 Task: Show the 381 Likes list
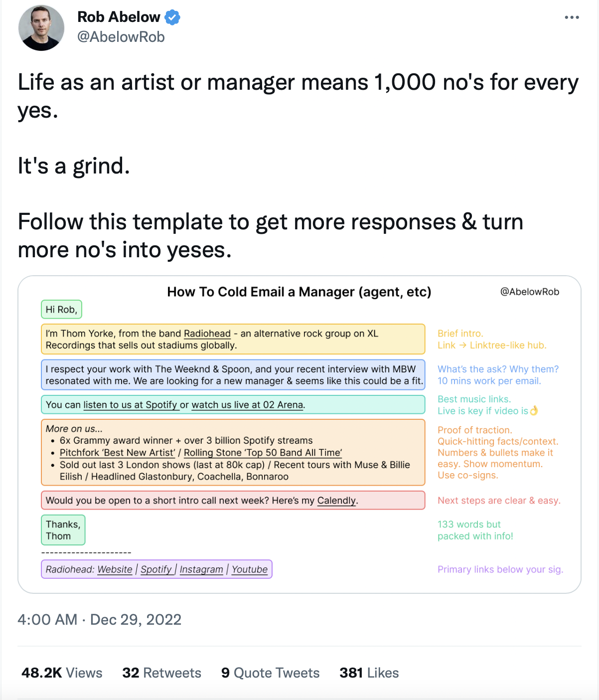(x=369, y=673)
